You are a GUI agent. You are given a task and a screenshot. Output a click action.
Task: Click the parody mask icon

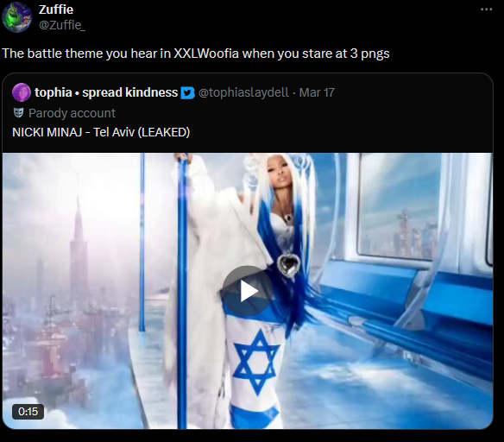click(18, 113)
